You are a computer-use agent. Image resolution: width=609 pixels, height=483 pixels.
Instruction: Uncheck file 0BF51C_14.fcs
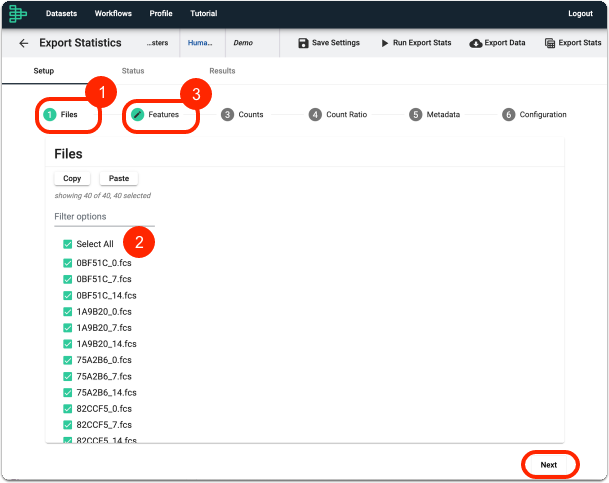68,295
